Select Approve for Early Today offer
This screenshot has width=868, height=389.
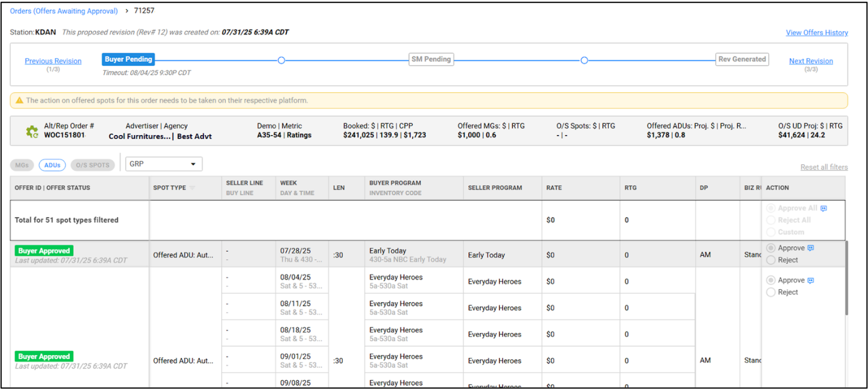coord(771,248)
